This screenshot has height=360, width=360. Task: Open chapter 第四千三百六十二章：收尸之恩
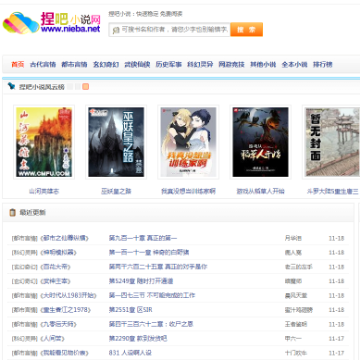151,324
